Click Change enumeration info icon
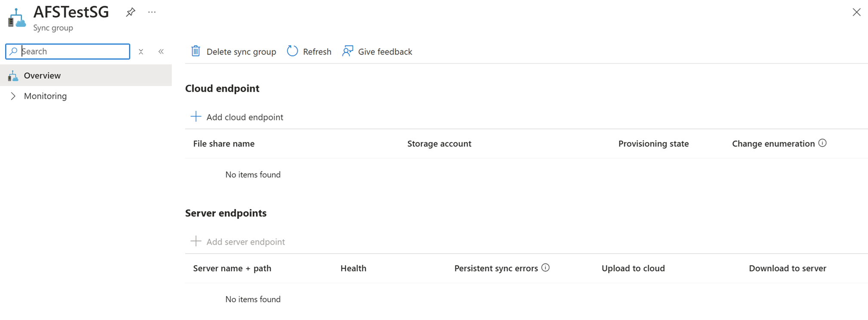The height and width of the screenshot is (320, 868). (822, 143)
